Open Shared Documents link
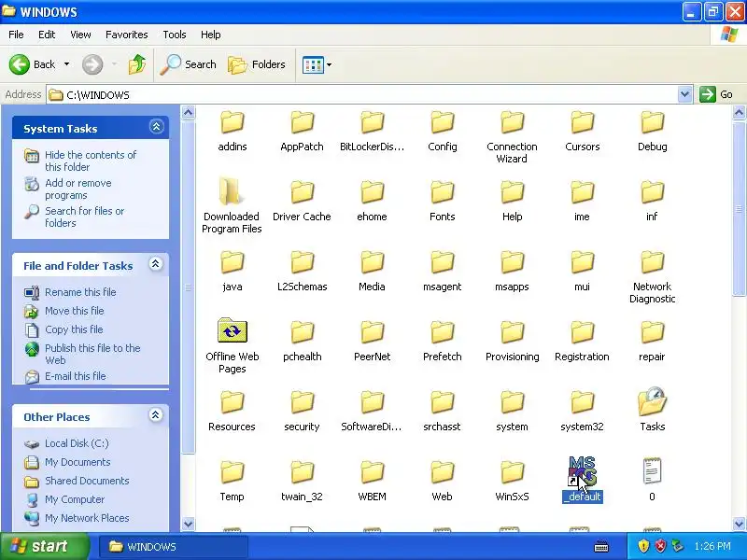Image resolution: width=747 pixels, height=560 pixels. pyautogui.click(x=87, y=481)
